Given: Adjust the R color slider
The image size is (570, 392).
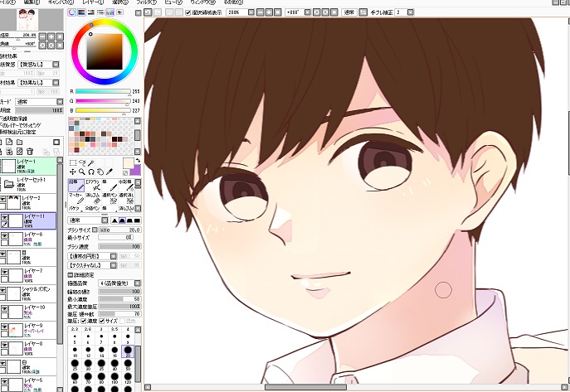Looking at the screenshot, I should pos(103,91).
